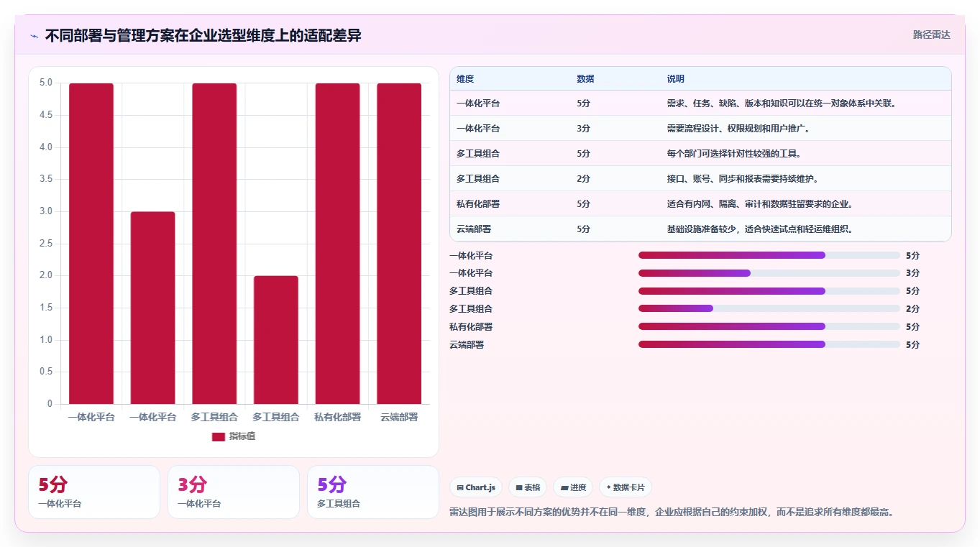Select the description 基础设施准备较少，适合快速试点和轻运维组织。

(760, 229)
